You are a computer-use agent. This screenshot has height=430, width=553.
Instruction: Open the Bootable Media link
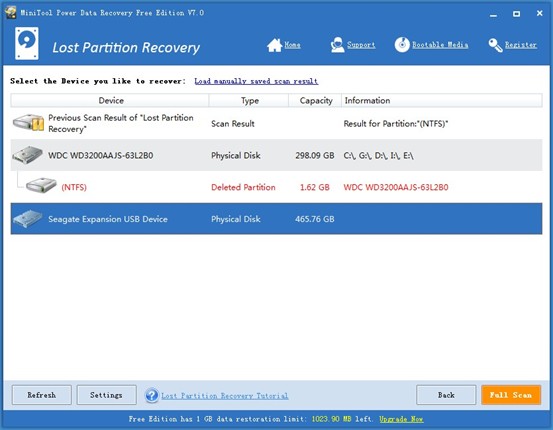[440, 45]
